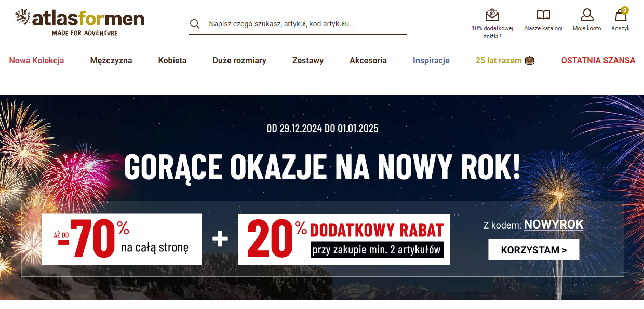Viewport: 644px width, 309px height.
Task: Click the cake icon next to 25 lat razem
Action: [x=529, y=60]
